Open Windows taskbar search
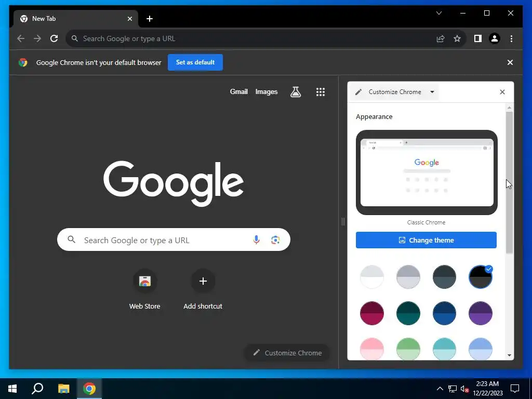 37,389
